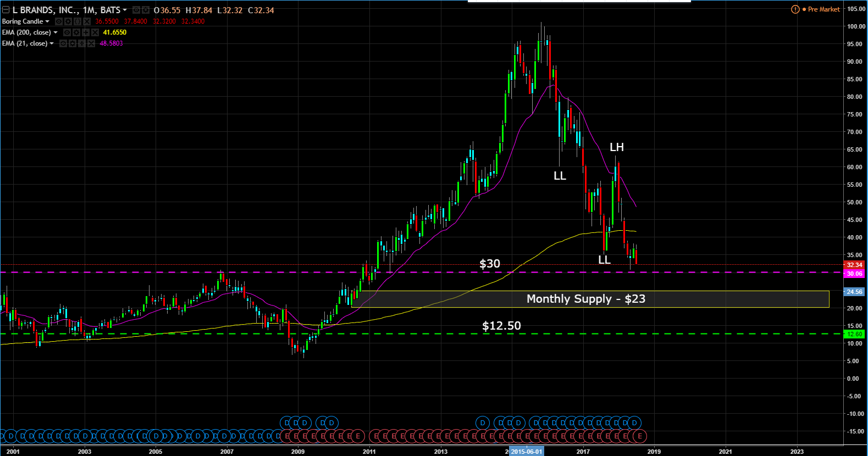Select the 'Monthly Supply - $23' rectangle label
The height and width of the screenshot is (456, 868).
point(586,299)
